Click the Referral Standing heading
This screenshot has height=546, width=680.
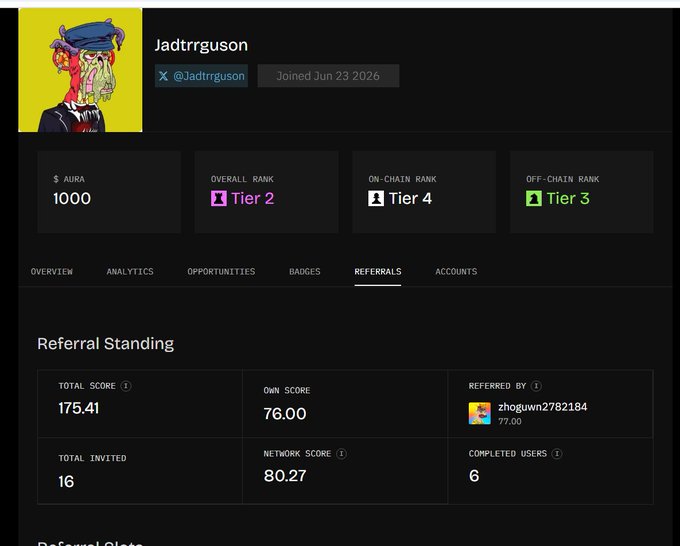105,344
